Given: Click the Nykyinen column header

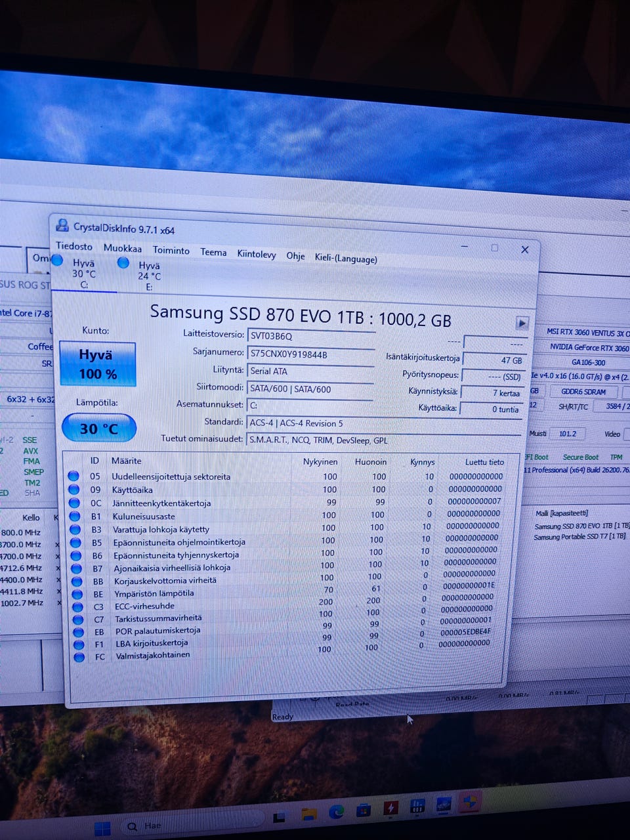Looking at the screenshot, I should (x=320, y=461).
